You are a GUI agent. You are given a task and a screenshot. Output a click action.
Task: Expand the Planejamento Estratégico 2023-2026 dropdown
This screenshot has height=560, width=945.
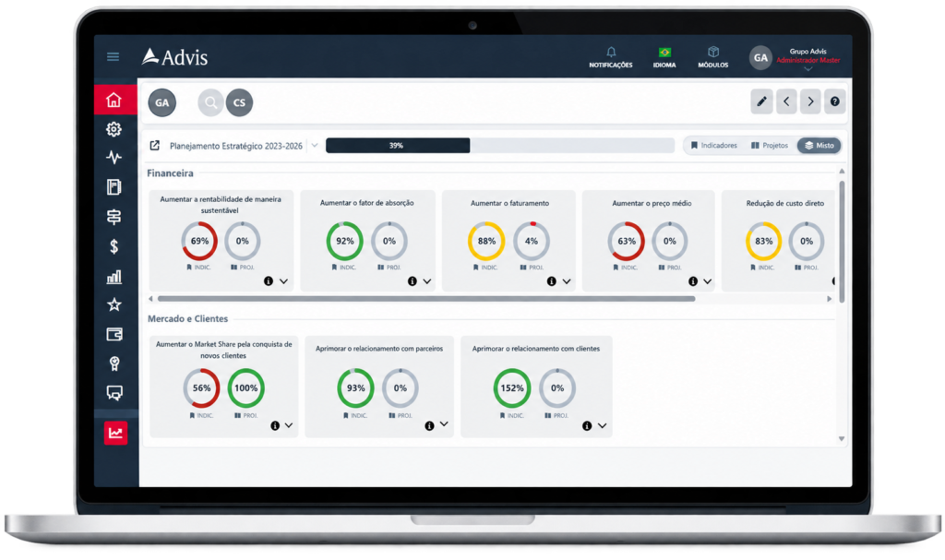click(x=315, y=145)
